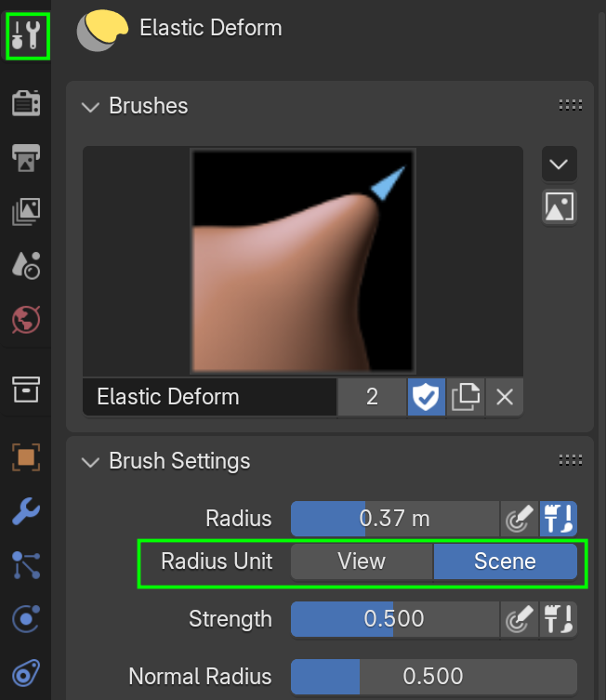The width and height of the screenshot is (606, 700).
Task: Toggle unified radius brush setting
Action: [x=559, y=519]
